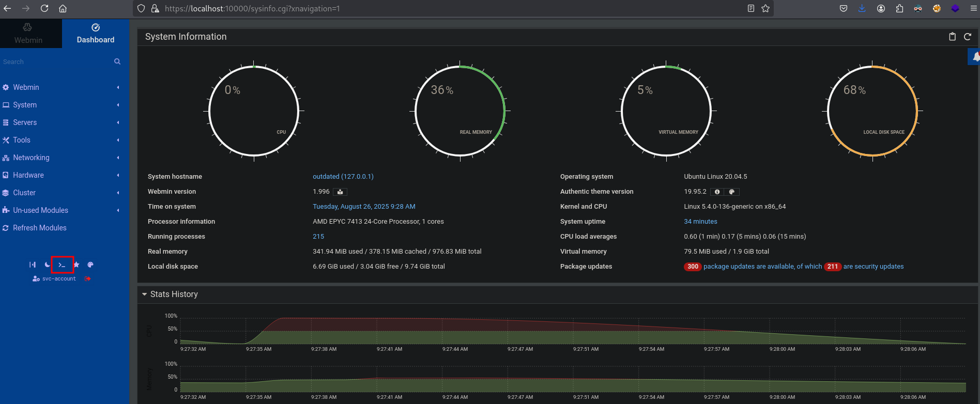Click the red logout icon
This screenshot has width=980, height=404.
point(88,279)
